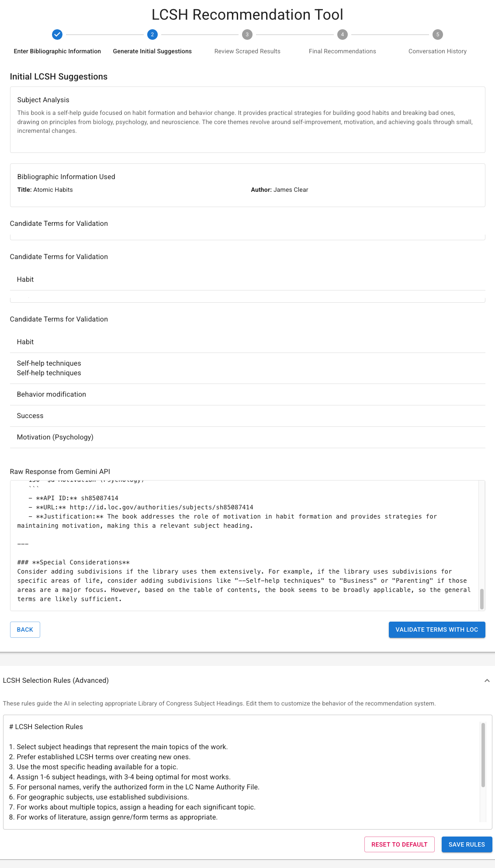The width and height of the screenshot is (495, 868).
Task: Click the LCSH Recommendation Tool title
Action: tap(247, 14)
